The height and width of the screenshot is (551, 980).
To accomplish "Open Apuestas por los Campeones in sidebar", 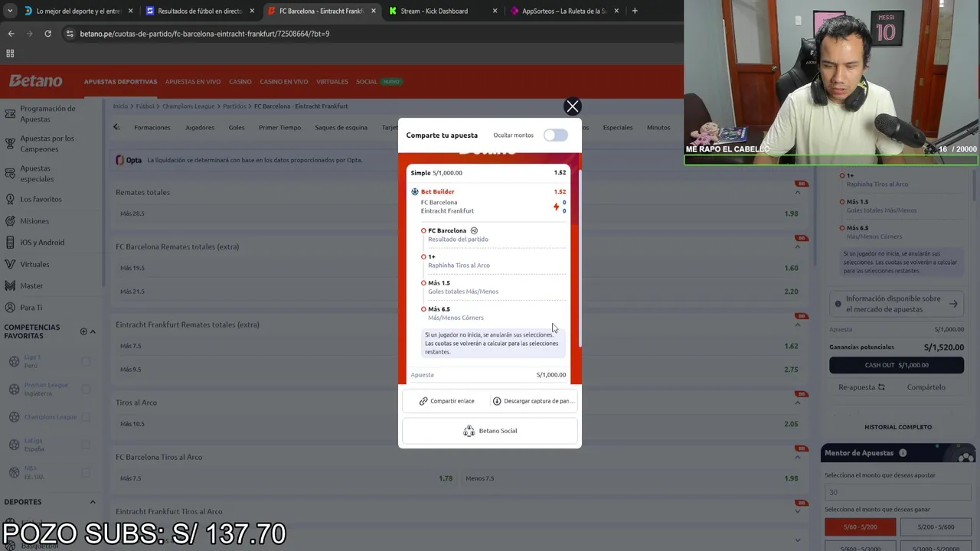I will (x=47, y=143).
